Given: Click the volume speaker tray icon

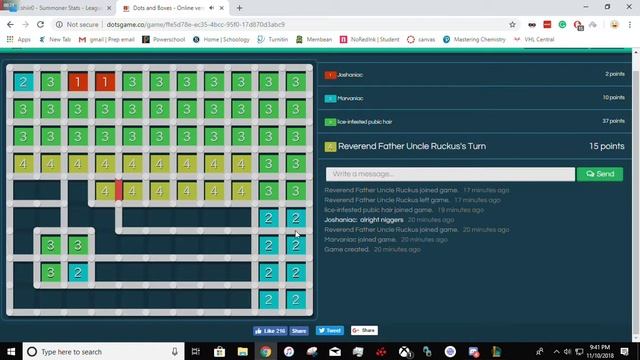Looking at the screenshot, I should 567,351.
